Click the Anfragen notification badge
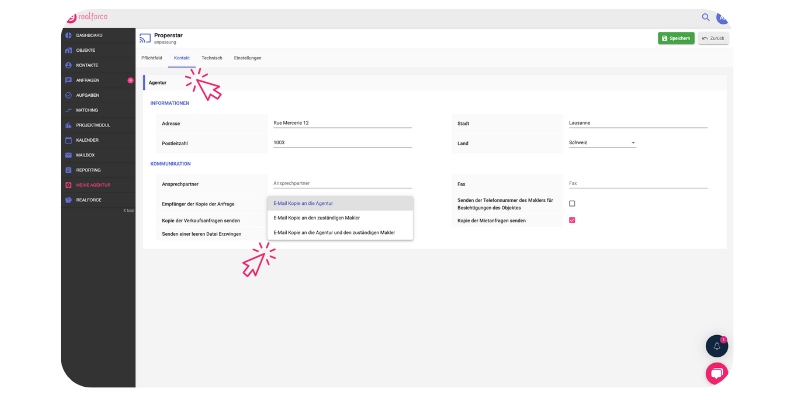 coord(130,80)
